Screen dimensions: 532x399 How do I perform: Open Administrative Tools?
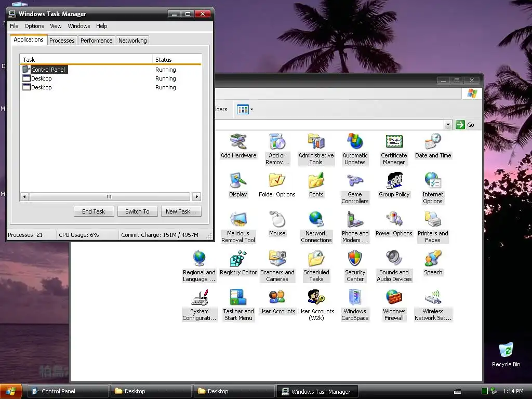(x=316, y=149)
